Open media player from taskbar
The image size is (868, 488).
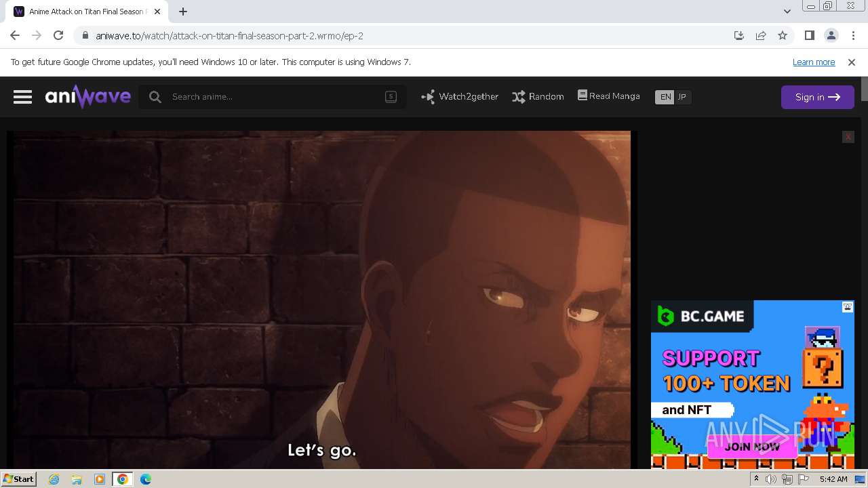(x=100, y=479)
